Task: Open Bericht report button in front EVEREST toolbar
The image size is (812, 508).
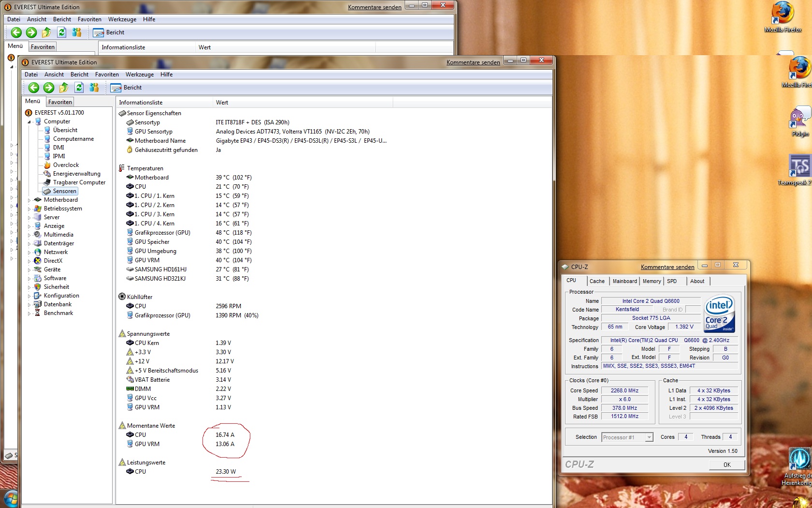Action: pyautogui.click(x=126, y=88)
